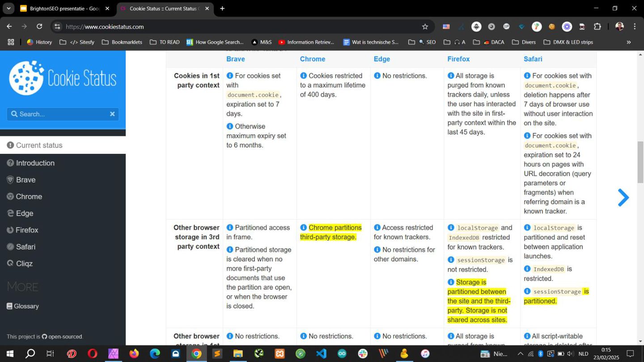Click info icon beside 'Cookies restricted to a maximum'
644x362 pixels.
[x=303, y=76]
